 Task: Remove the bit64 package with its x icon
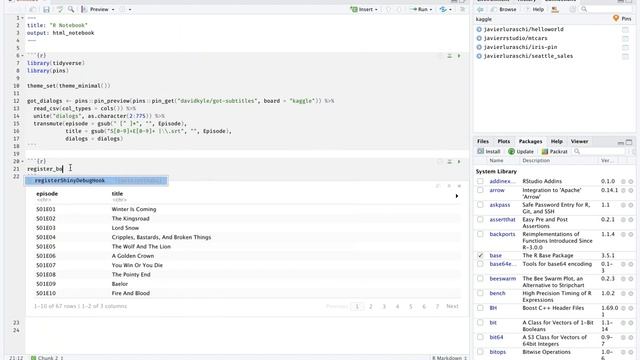pyautogui.click(x=631, y=338)
